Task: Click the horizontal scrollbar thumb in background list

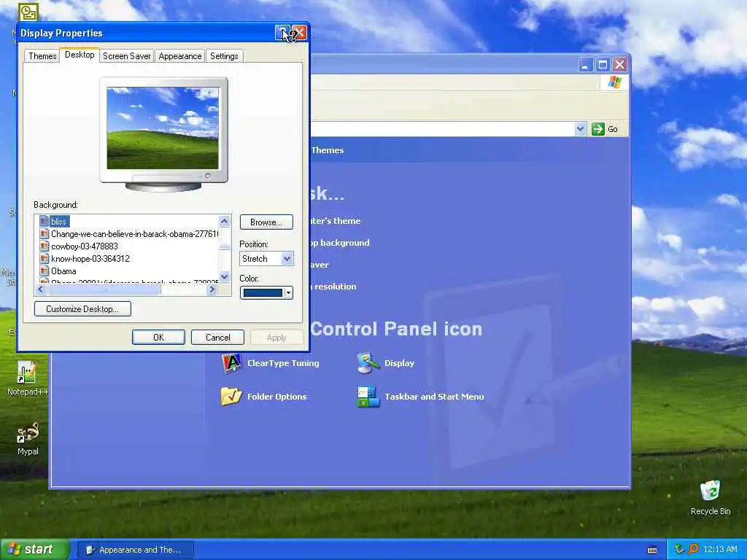Action: 104,289
